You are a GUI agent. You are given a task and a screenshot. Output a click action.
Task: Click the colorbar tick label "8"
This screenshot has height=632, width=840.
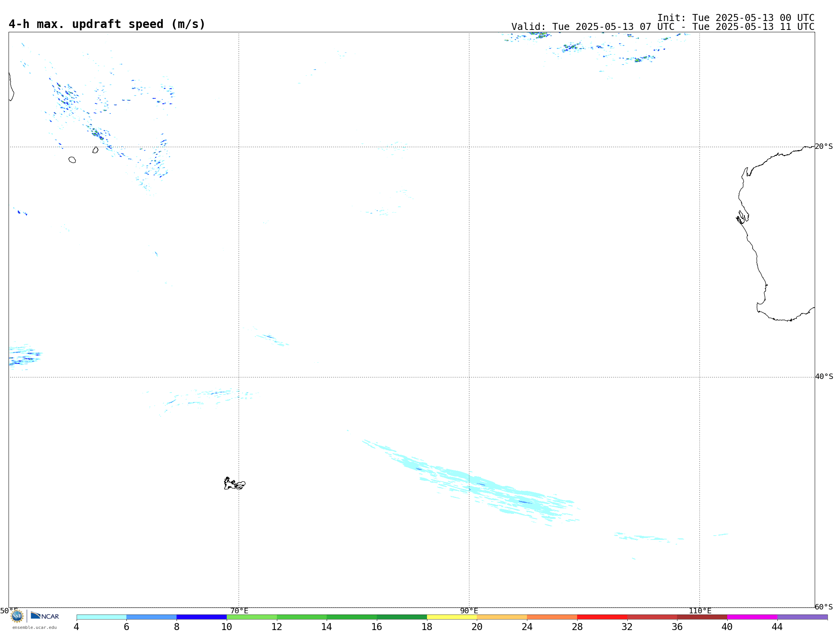(x=177, y=627)
